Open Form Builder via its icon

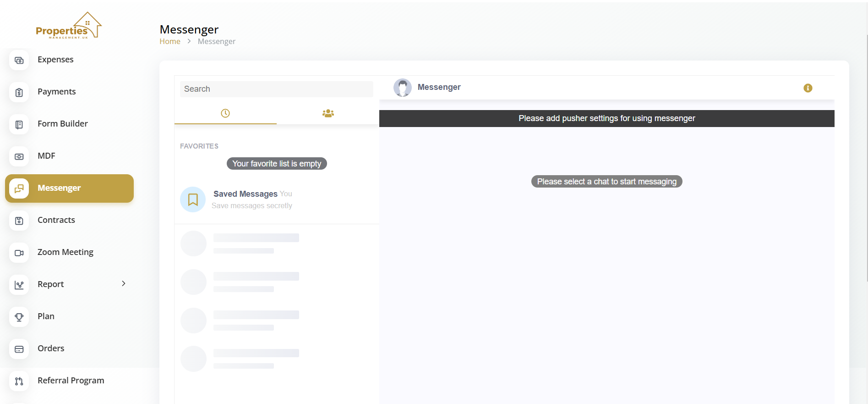19,124
